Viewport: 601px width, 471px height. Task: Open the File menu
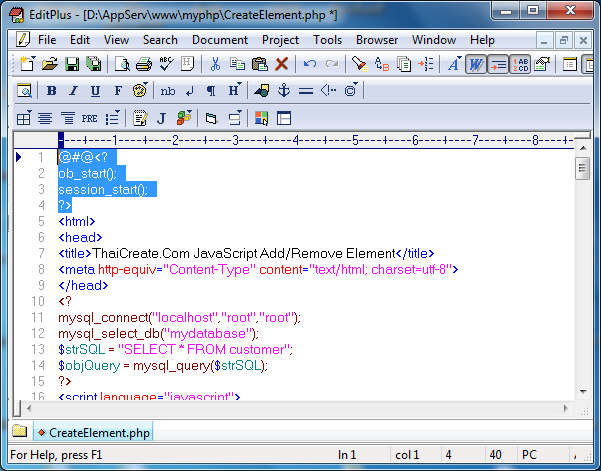[47, 40]
